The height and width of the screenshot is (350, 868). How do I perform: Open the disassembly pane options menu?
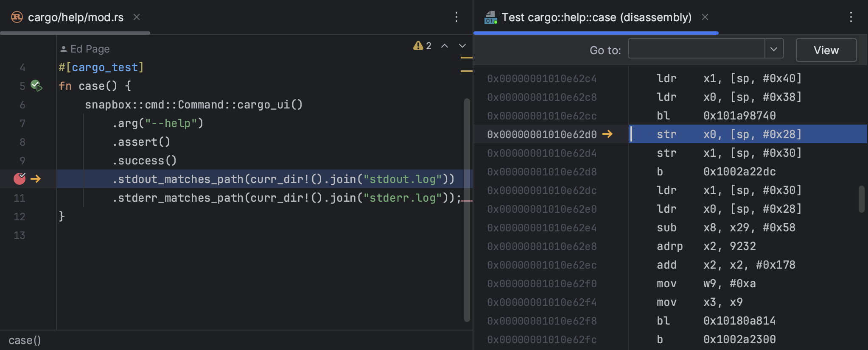(x=851, y=17)
